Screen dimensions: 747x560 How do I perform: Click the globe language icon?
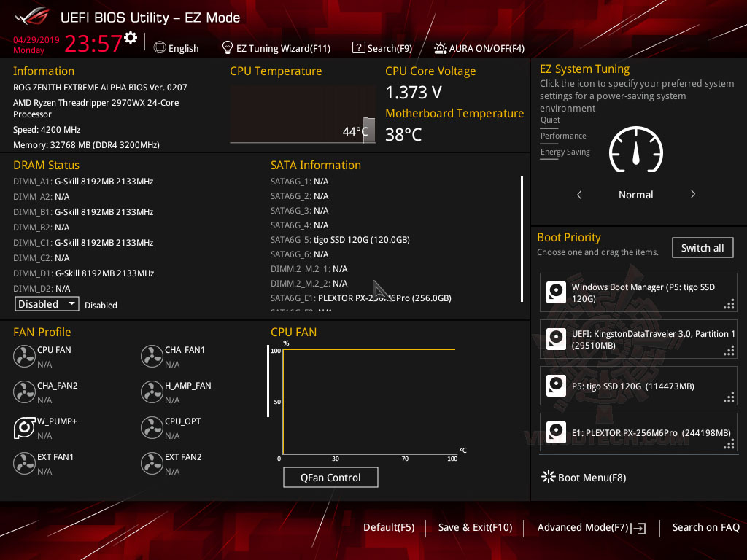(160, 47)
